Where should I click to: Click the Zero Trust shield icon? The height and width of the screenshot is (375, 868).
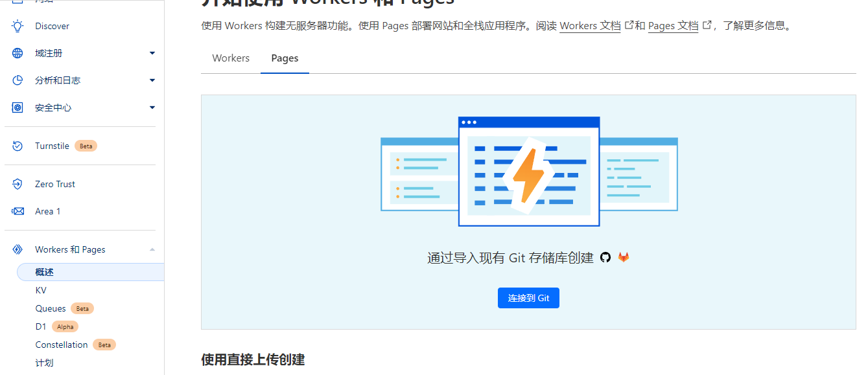pos(18,184)
